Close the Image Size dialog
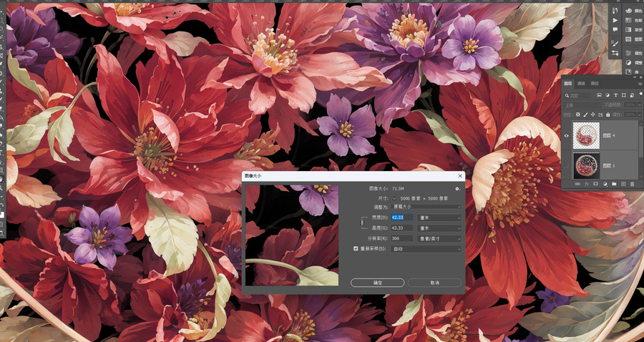 460,176
